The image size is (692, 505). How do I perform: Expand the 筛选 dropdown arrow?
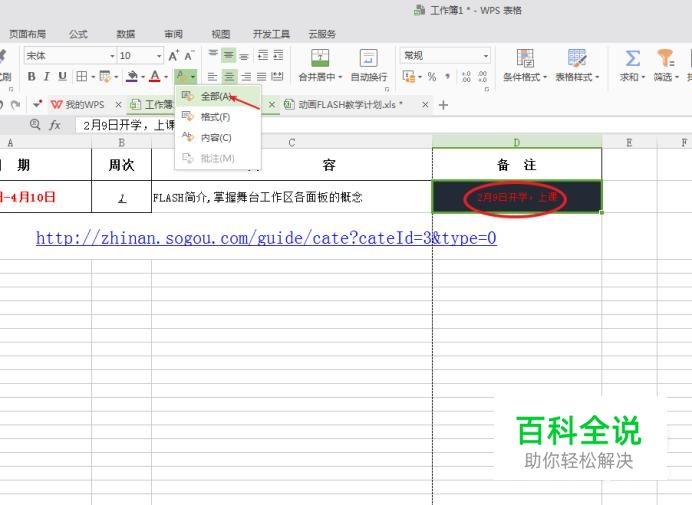click(x=677, y=77)
